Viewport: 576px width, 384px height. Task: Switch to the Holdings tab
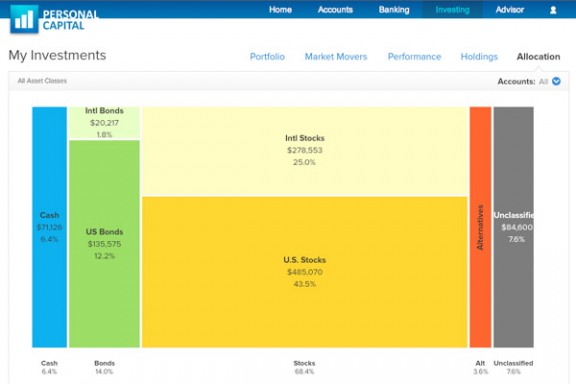coord(479,57)
